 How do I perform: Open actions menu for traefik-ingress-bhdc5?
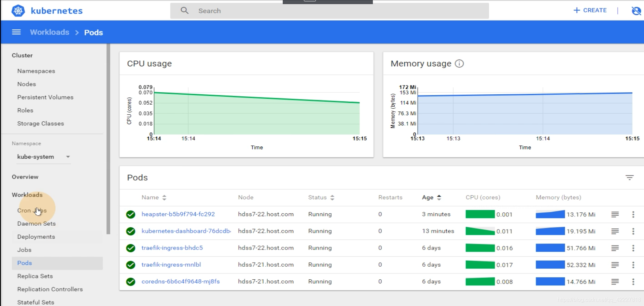[x=633, y=248]
